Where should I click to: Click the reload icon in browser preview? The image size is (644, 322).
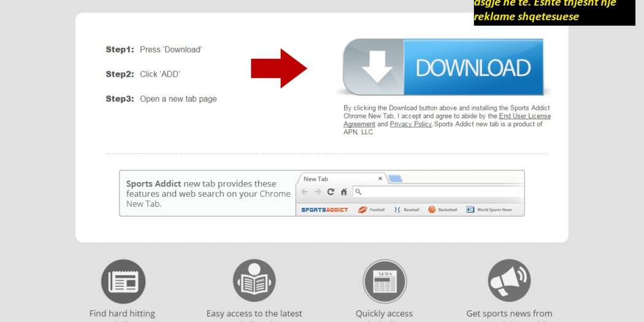coord(331,192)
